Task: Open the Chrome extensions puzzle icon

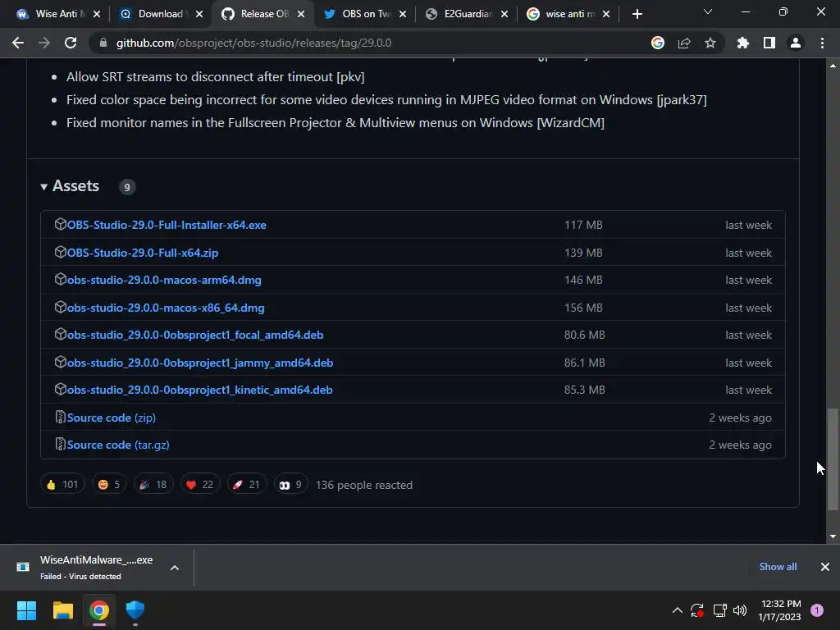Action: click(743, 43)
